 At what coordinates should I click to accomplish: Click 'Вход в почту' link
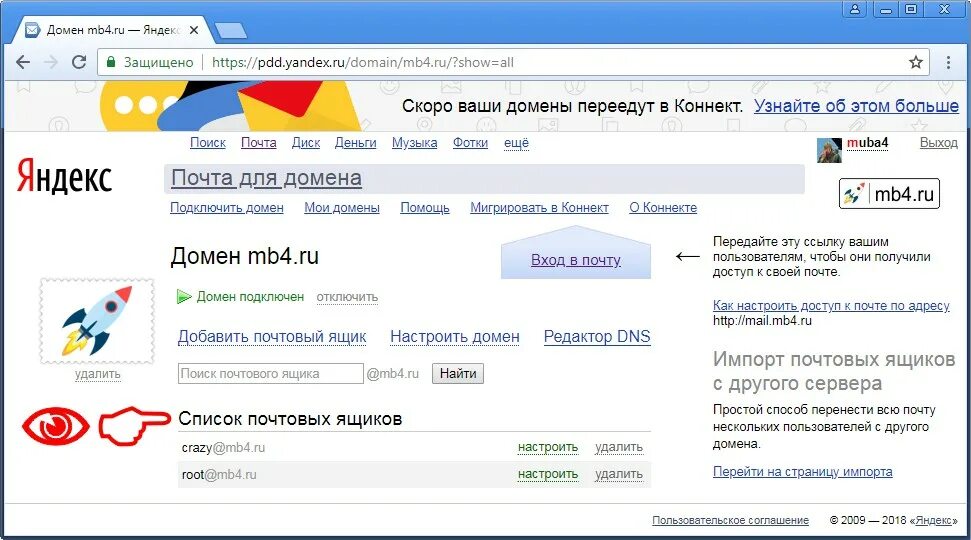(x=576, y=260)
